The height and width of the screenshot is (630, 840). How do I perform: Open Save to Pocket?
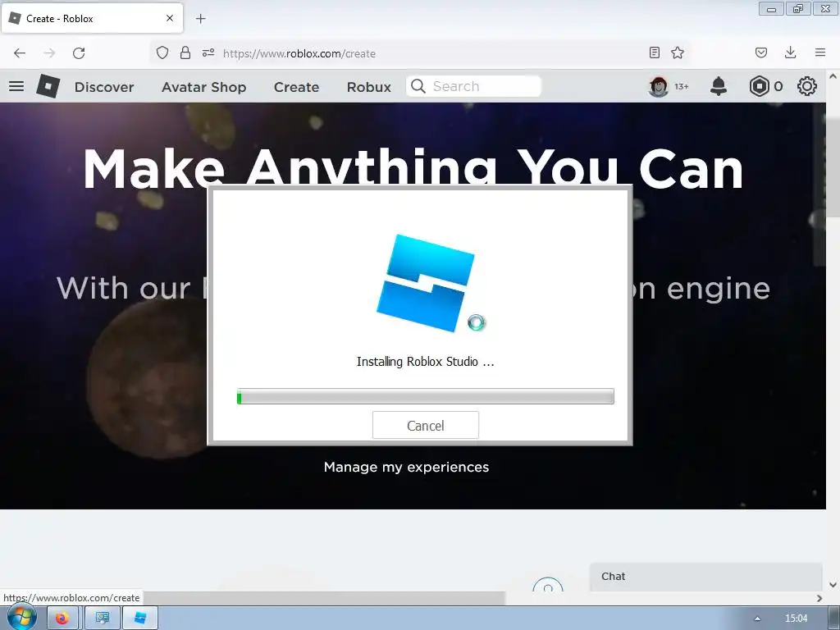click(761, 52)
